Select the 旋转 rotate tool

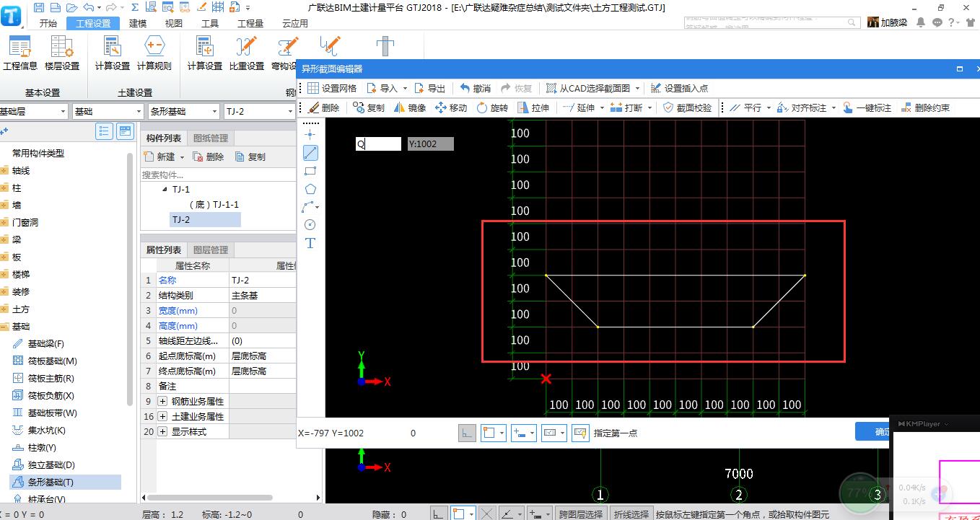(x=492, y=107)
